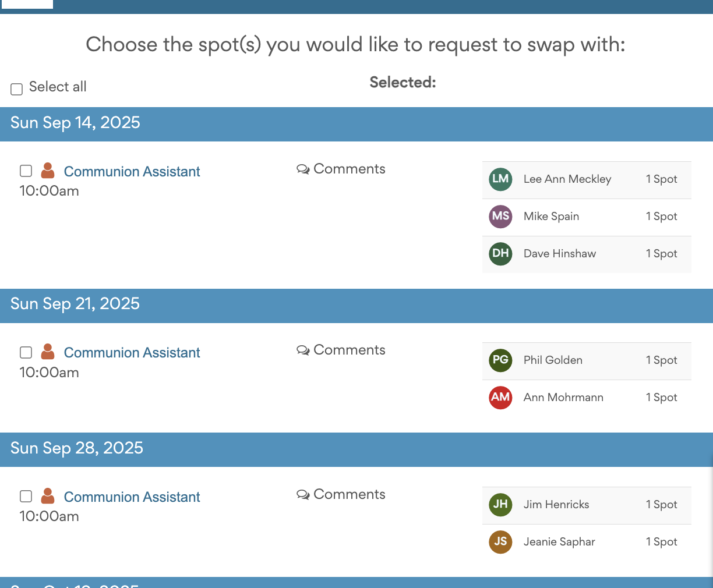This screenshot has height=588, width=713.
Task: Open Comments for Sep 14 slot
Action: coord(341,169)
